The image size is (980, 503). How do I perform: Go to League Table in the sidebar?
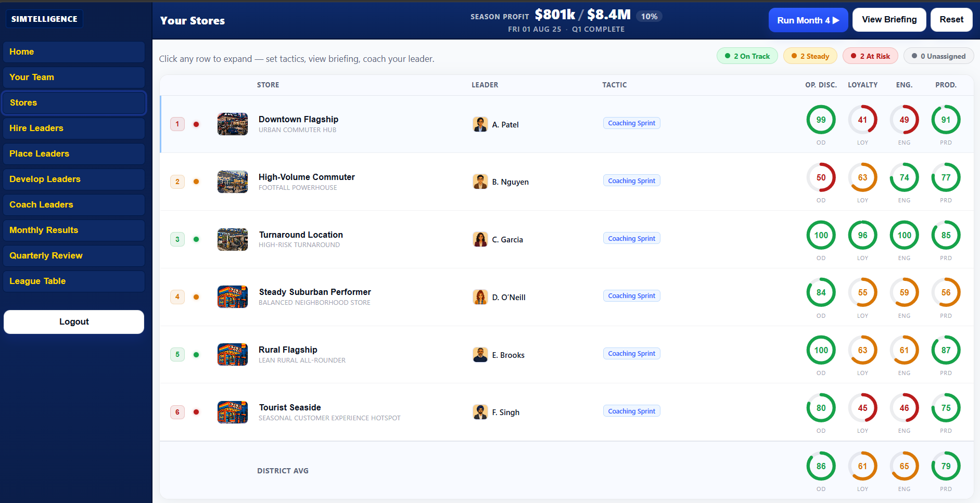coord(74,281)
